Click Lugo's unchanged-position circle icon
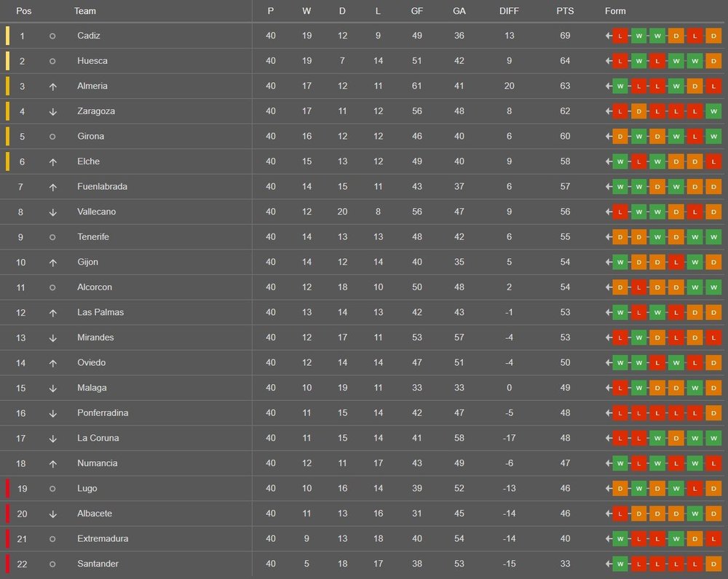 52,489
